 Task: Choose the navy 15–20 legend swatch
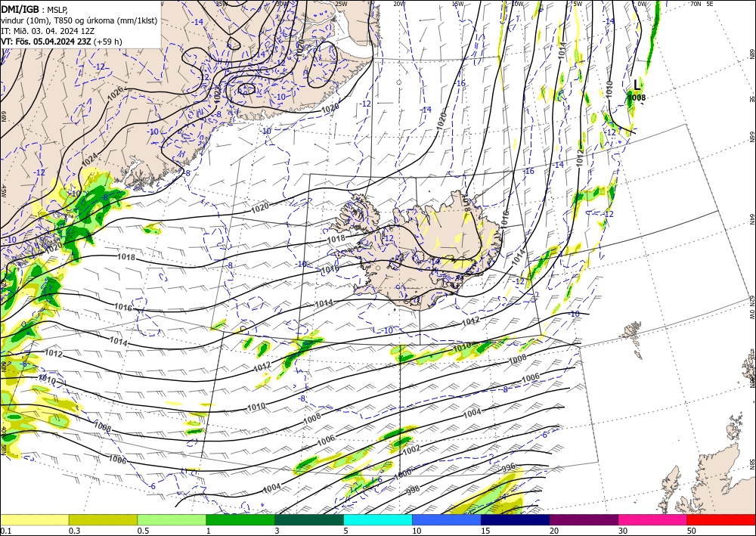pyautogui.click(x=516, y=519)
